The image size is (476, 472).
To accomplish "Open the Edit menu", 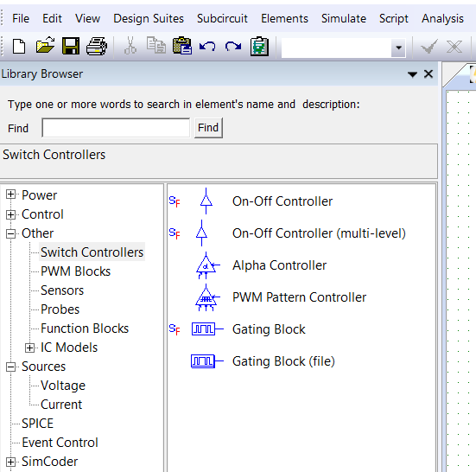I will pyautogui.click(x=52, y=18).
